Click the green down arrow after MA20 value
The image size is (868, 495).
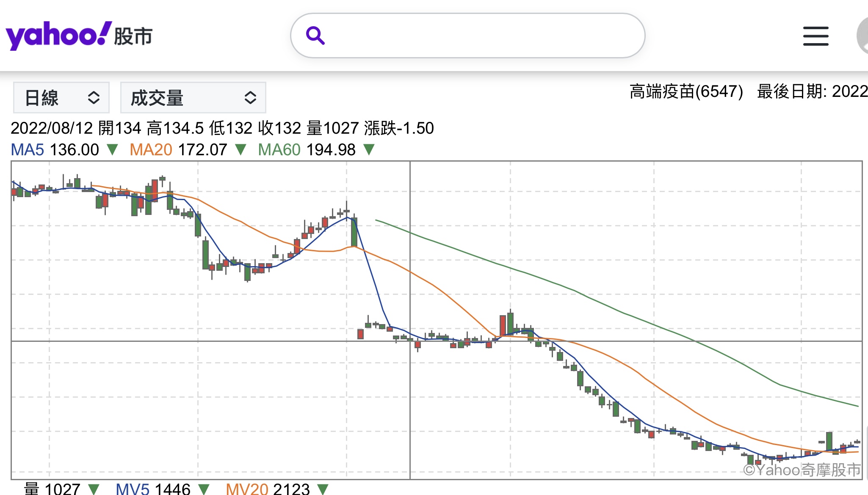tap(240, 150)
